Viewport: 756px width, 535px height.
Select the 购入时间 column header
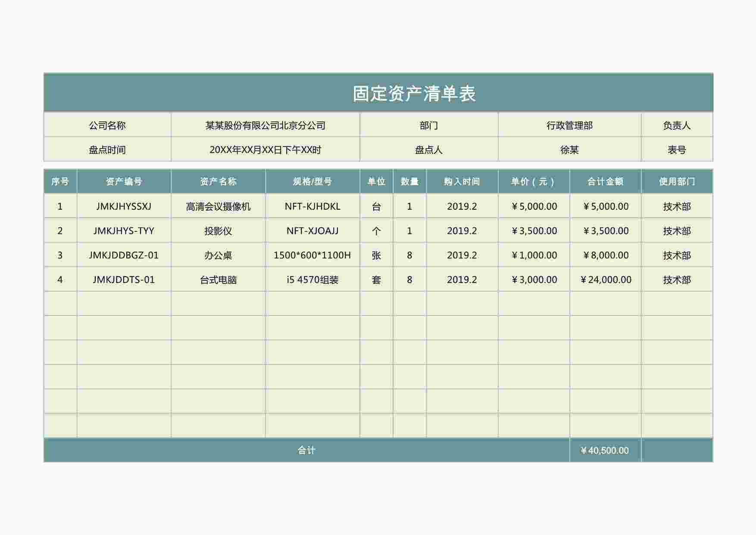(x=462, y=181)
